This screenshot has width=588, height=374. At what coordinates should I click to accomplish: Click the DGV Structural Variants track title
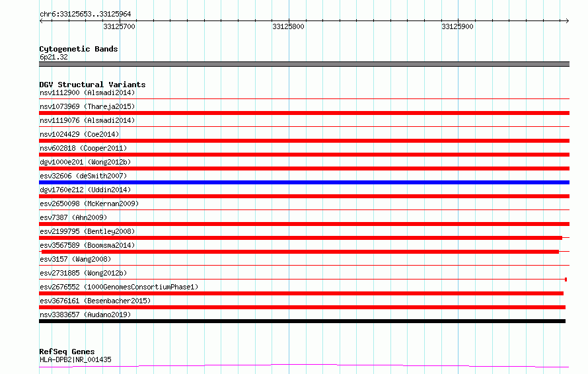click(92, 85)
